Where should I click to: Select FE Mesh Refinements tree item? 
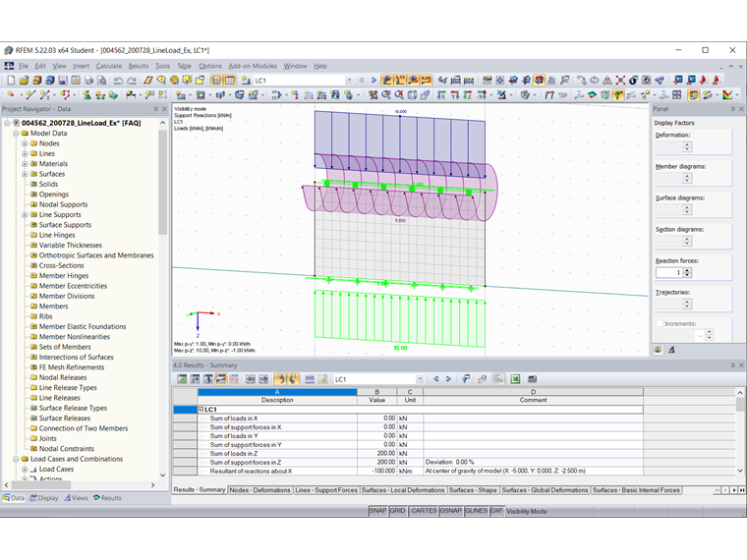[72, 367]
